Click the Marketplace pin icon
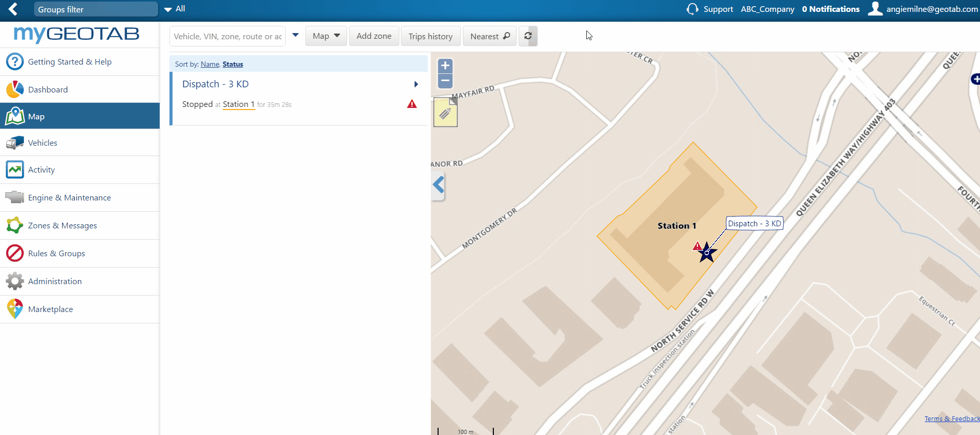This screenshot has width=980, height=435. pos(15,309)
